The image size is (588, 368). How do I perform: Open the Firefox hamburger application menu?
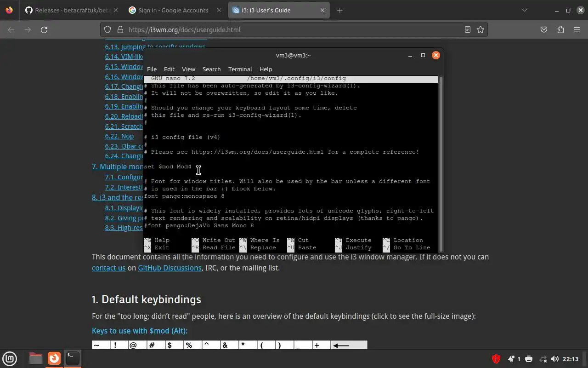[577, 29]
